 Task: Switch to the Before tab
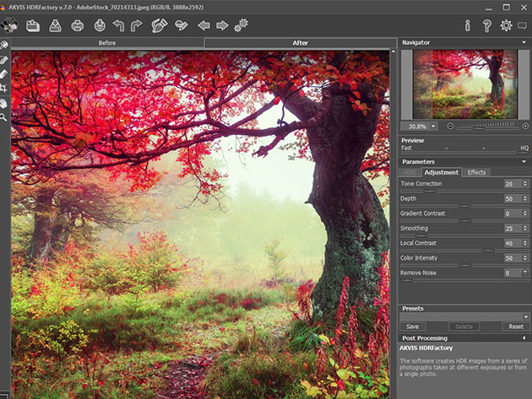pyautogui.click(x=107, y=42)
